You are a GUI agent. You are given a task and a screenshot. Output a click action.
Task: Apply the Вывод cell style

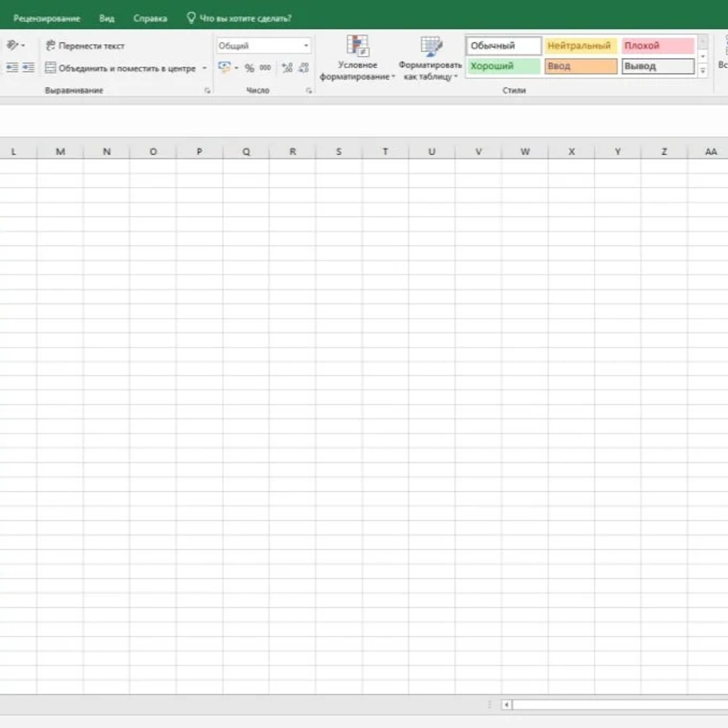(658, 66)
